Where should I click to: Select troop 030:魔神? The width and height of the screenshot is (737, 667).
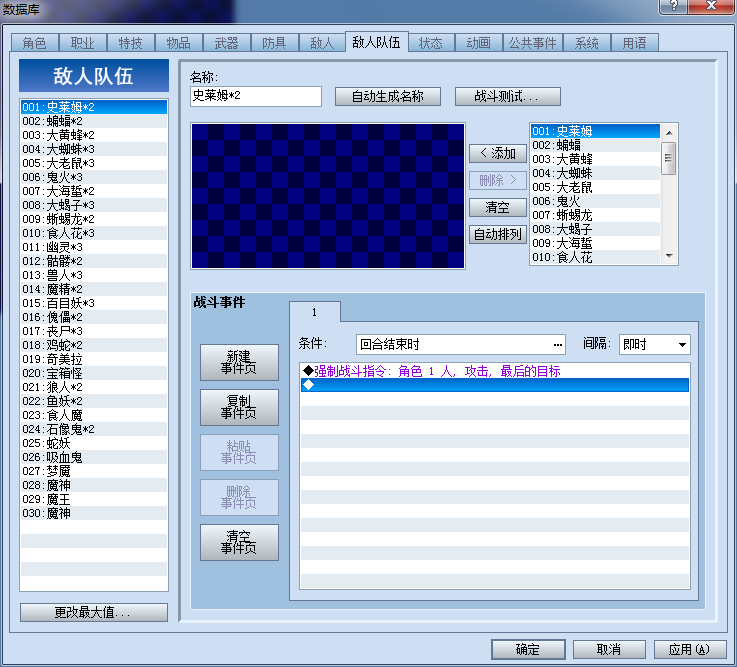pos(94,513)
